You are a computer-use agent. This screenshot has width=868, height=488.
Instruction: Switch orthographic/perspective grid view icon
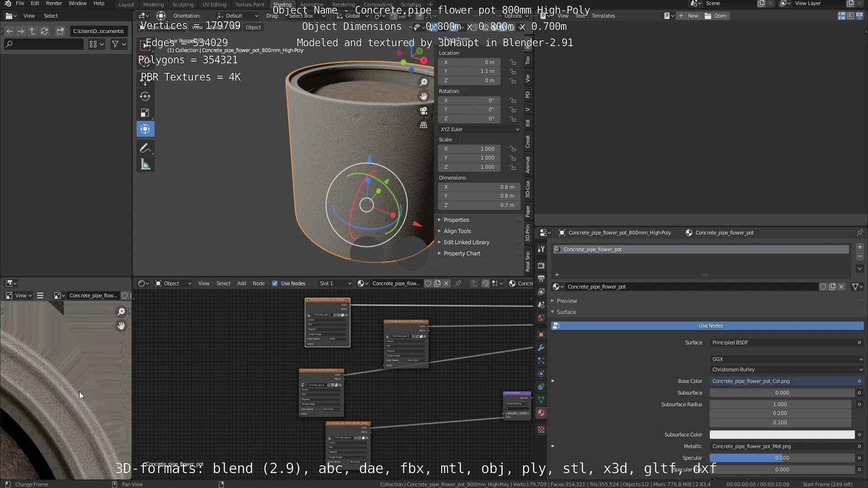coord(424,125)
